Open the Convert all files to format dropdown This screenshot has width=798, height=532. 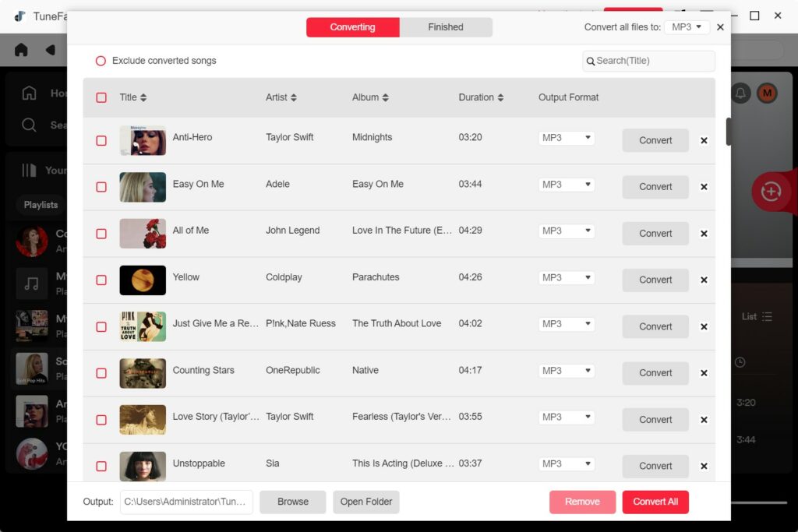pyautogui.click(x=686, y=26)
